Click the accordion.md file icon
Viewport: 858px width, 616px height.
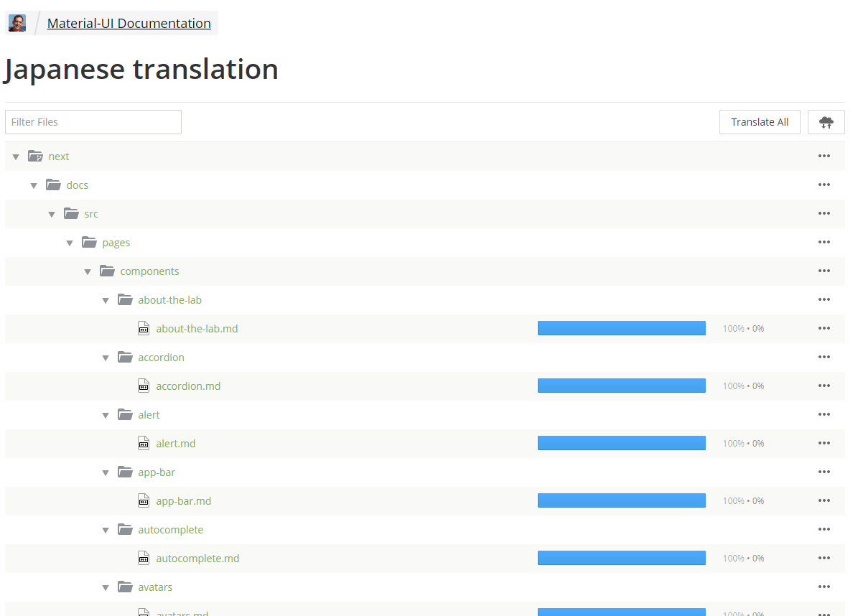[x=144, y=386]
